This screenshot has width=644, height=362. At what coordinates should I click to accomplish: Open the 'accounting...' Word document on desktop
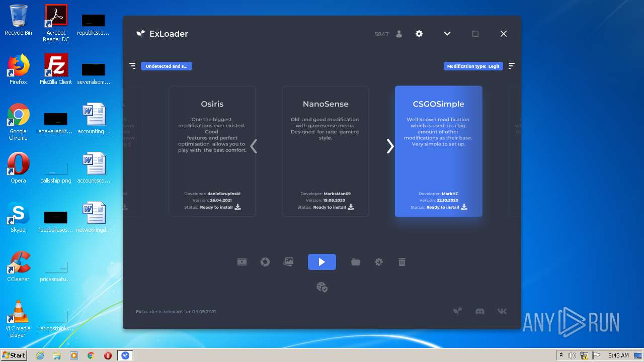(x=94, y=119)
